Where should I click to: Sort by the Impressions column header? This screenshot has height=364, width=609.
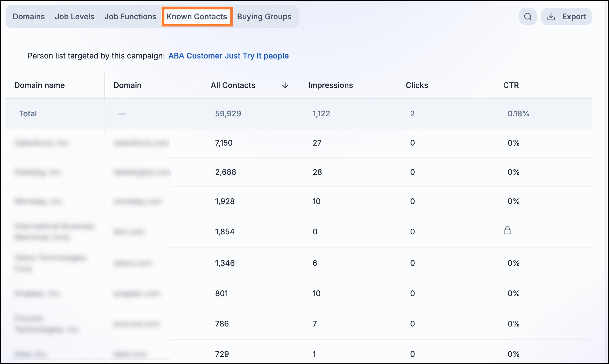[330, 85]
